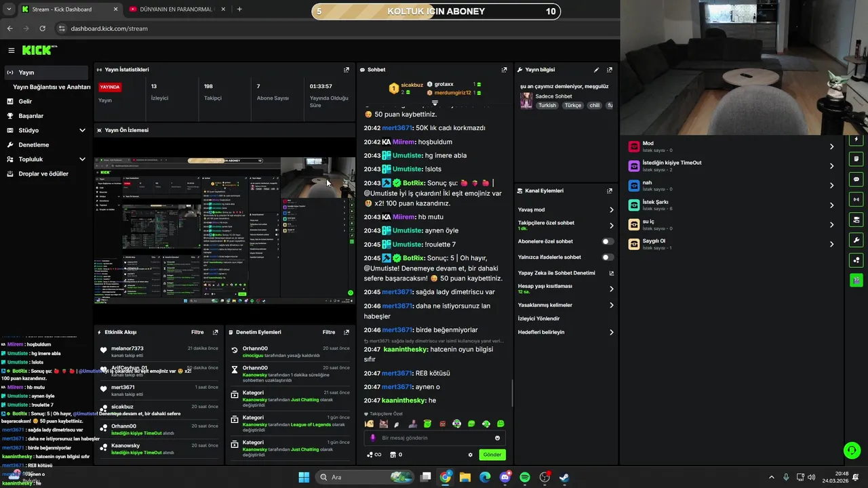Open Yasaklanmış kelimeler chevron
Screen dimensions: 868x488
(611, 306)
